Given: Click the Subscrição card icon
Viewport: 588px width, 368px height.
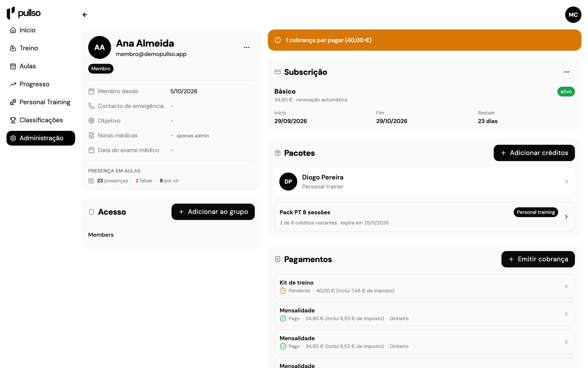Looking at the screenshot, I should click(277, 72).
